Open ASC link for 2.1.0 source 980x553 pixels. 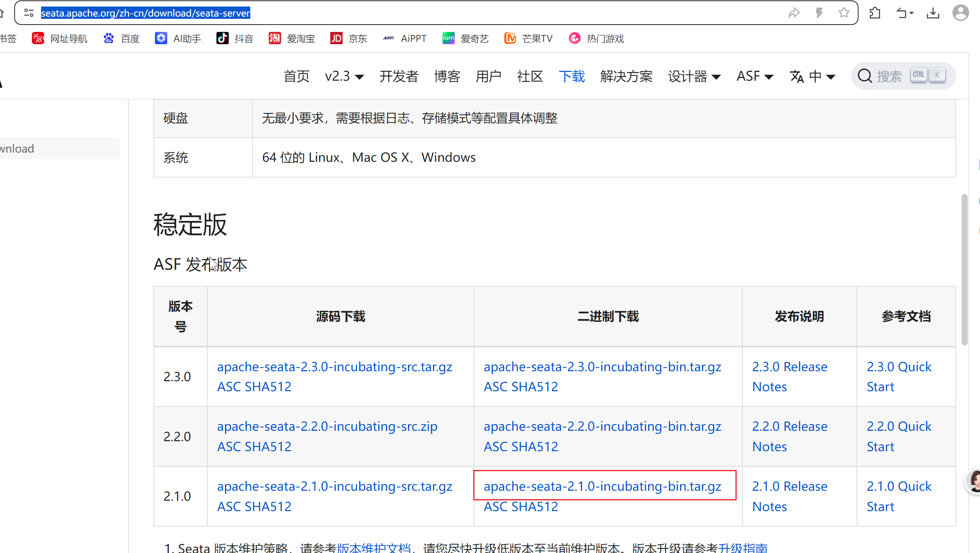click(229, 507)
